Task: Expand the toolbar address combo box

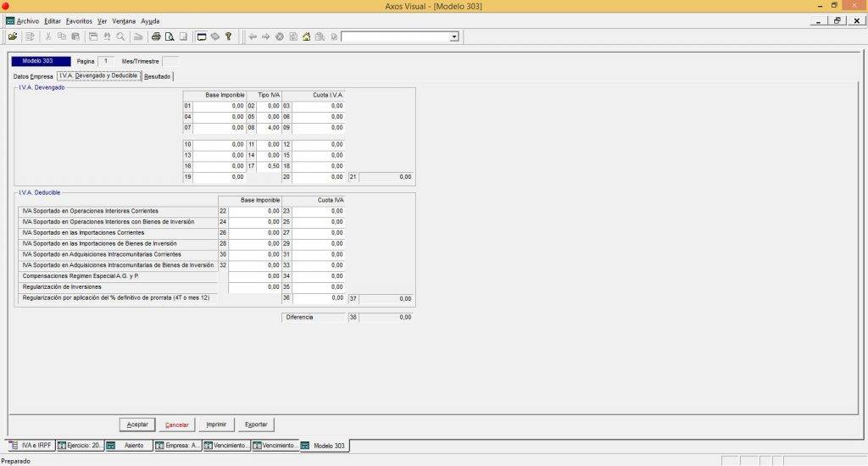Action: tap(453, 36)
